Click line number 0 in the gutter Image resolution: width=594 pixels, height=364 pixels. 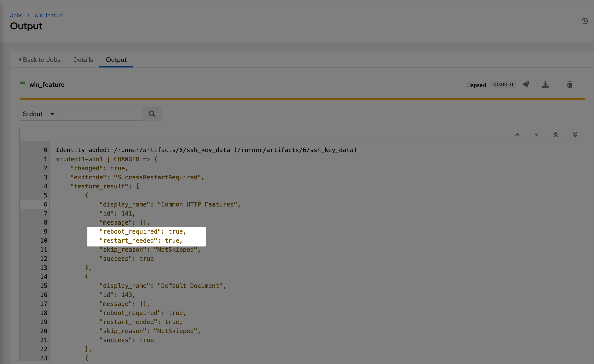[45, 150]
